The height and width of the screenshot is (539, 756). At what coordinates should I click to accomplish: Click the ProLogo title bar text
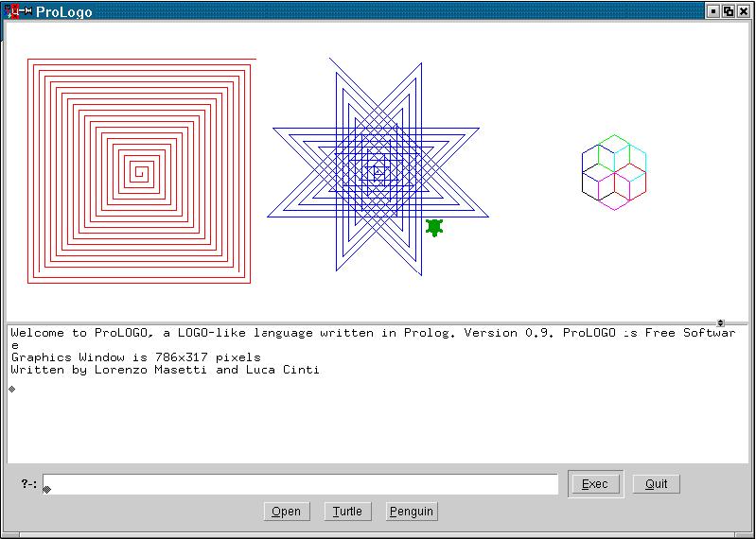(64, 11)
